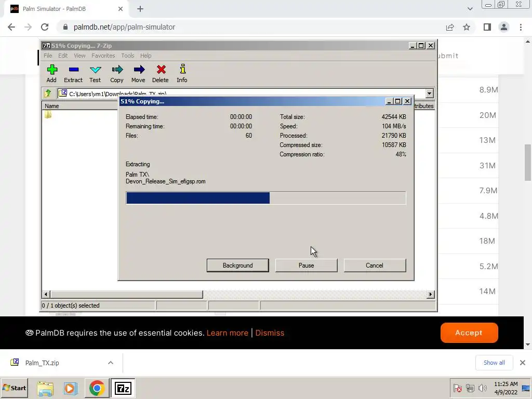Switch to Chrome in taskbar
Viewport: 532px width, 399px height.
[97, 388]
